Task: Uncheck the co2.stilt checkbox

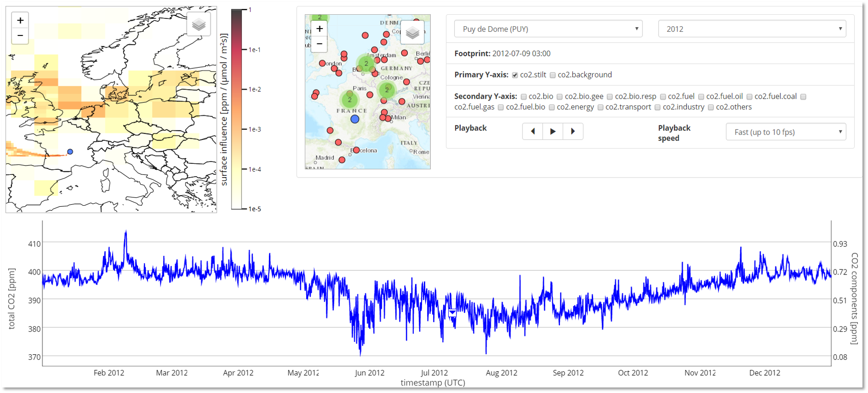Action: pyautogui.click(x=515, y=75)
